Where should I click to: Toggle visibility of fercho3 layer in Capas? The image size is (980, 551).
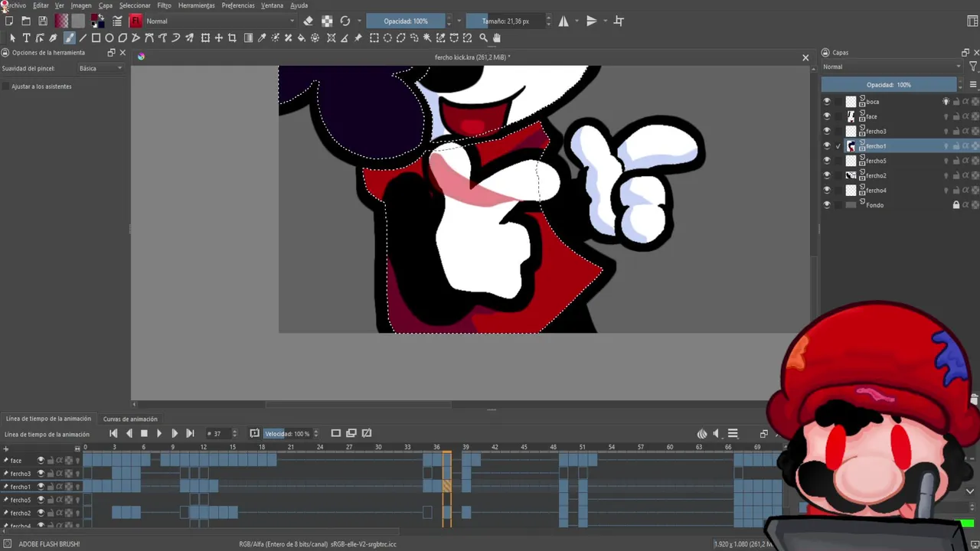point(826,131)
